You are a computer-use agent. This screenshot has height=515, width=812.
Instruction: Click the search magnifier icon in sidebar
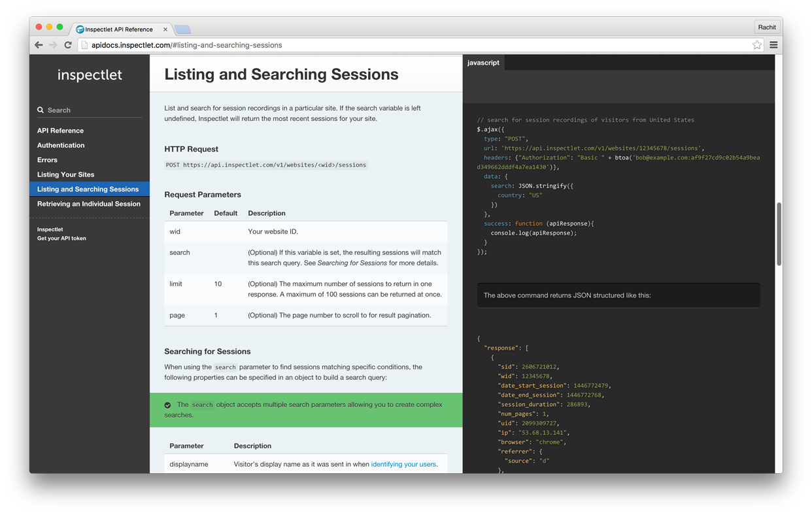pyautogui.click(x=41, y=110)
